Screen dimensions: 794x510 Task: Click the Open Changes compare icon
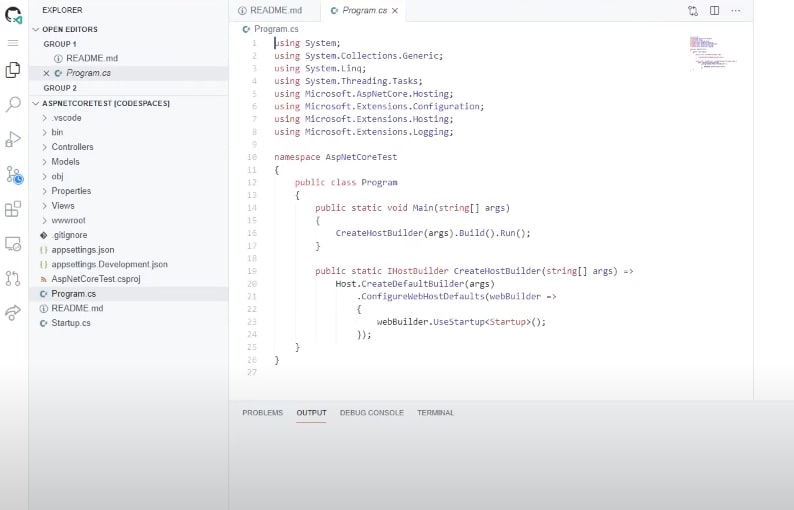coord(693,11)
